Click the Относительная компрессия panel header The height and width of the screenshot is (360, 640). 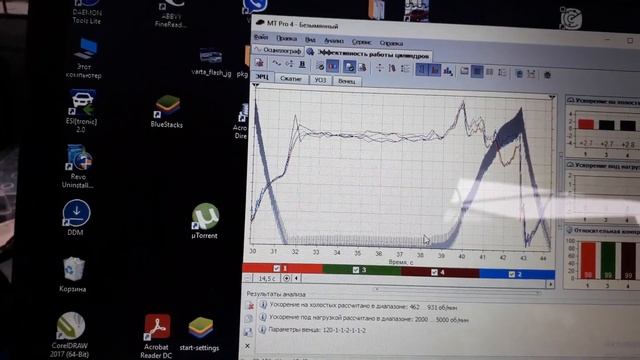[602, 231]
